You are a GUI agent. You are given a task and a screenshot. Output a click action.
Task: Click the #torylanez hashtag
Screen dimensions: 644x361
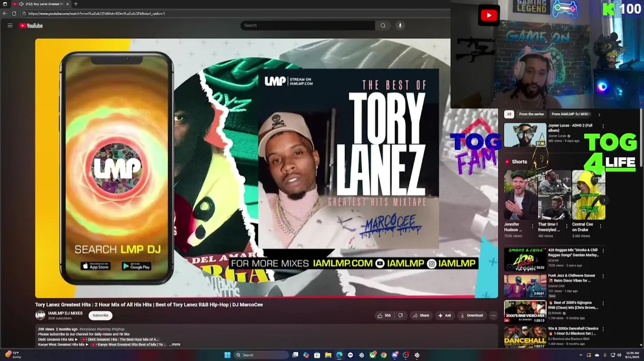coord(87,329)
